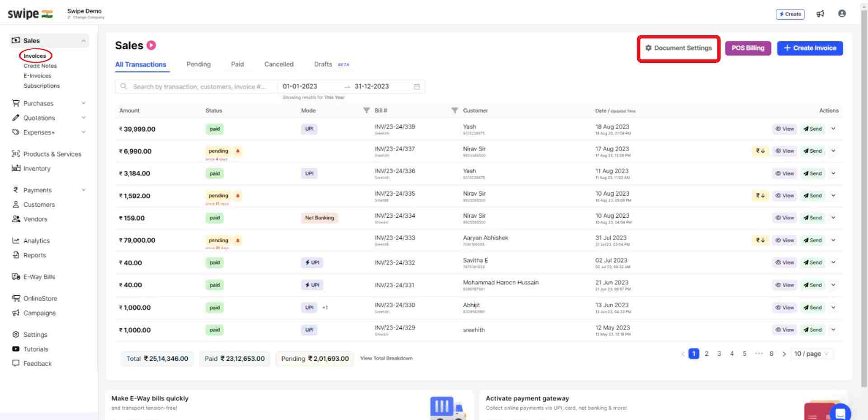This screenshot has width=868, height=420.
Task: Open more actions for invoice INV/23-24/329
Action: pos(833,330)
